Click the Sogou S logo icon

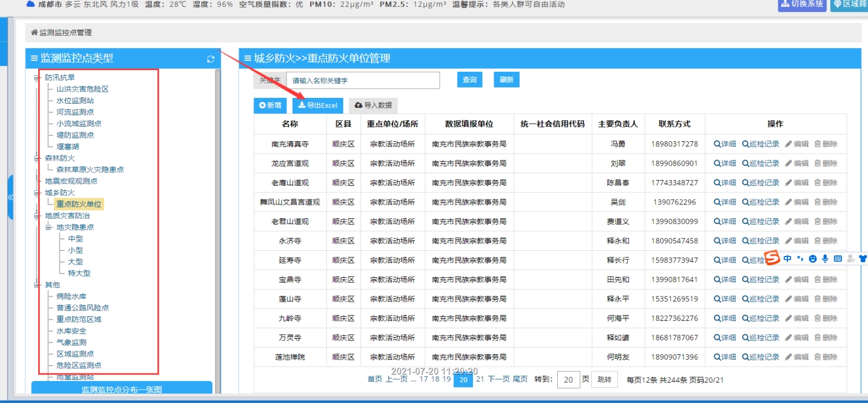point(773,258)
